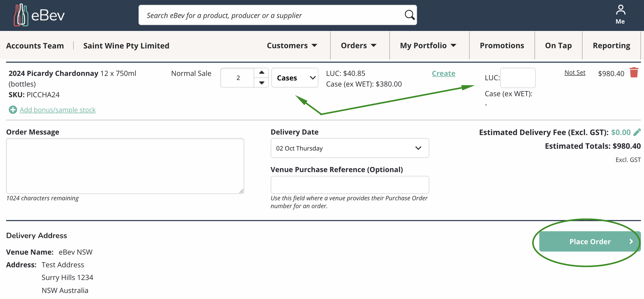
Task: Click the eBev bottles logo
Action: coord(21,15)
